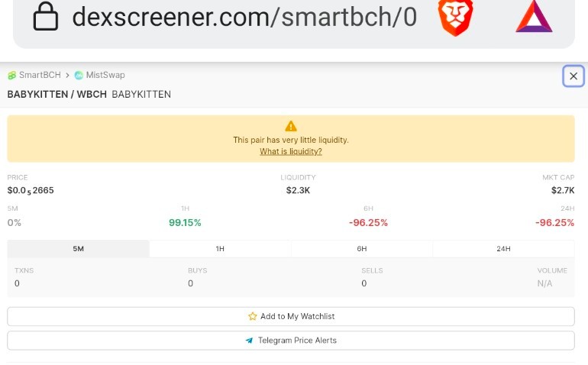Select the 5M transactions tab
The image size is (588, 365).
[x=79, y=249]
